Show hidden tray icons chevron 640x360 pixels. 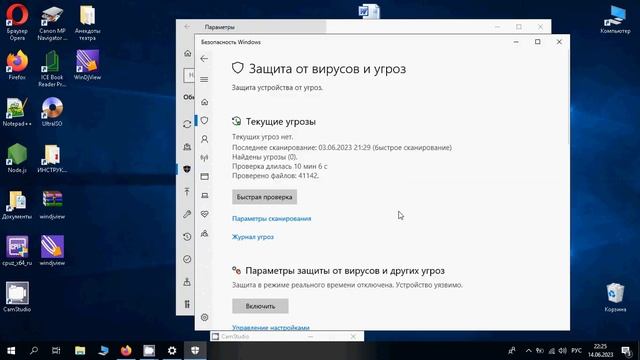(529, 351)
